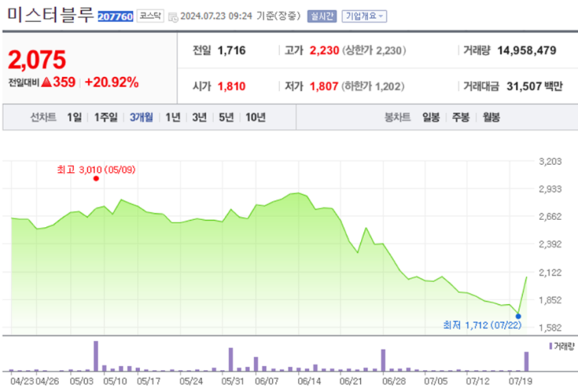Show the 일봉 daily candle chart
The image size is (578, 392).
coord(431,117)
